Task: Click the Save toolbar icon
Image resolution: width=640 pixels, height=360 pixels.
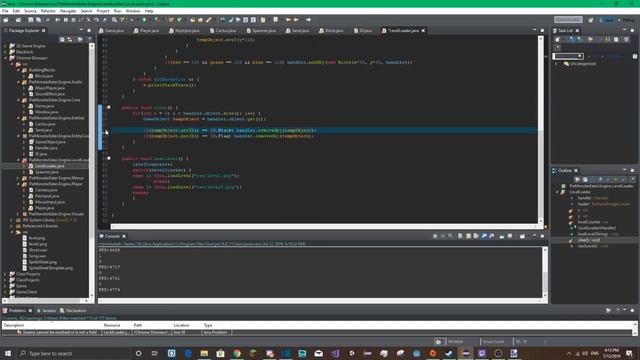Action: [31, 20]
